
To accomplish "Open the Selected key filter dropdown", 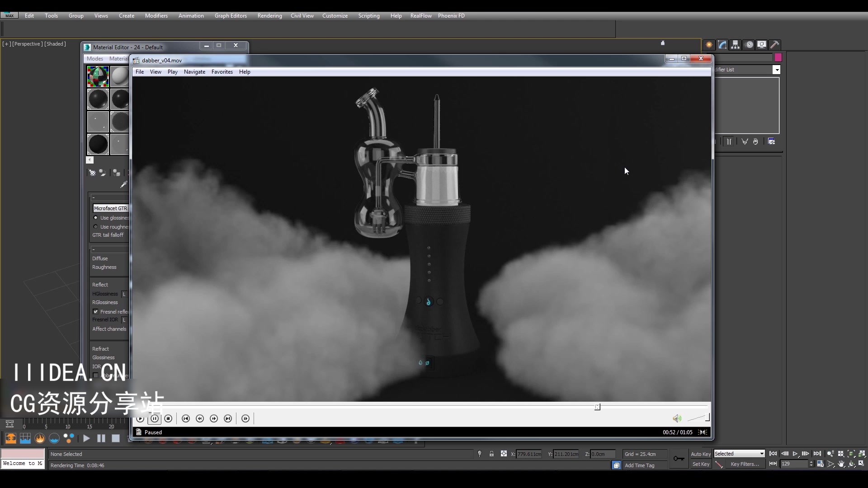I will [739, 453].
